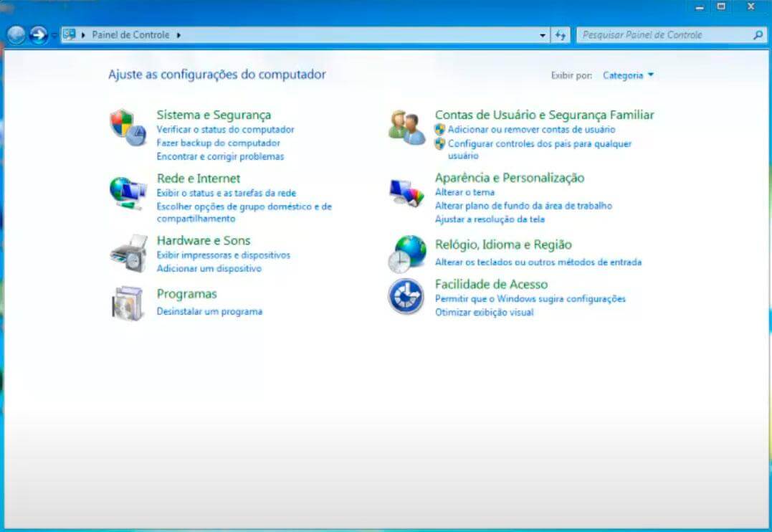Minimize the Control Panel window

pyautogui.click(x=700, y=7)
